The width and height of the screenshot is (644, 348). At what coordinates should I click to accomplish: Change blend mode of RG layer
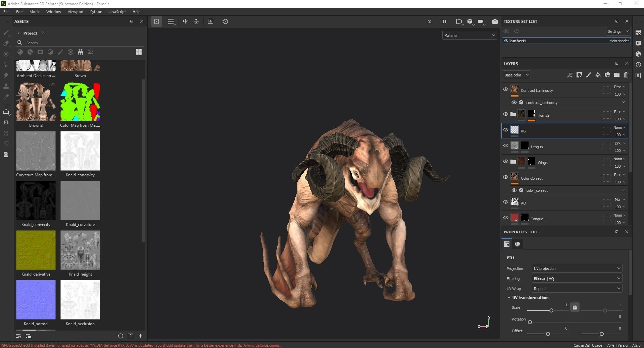tap(619, 127)
